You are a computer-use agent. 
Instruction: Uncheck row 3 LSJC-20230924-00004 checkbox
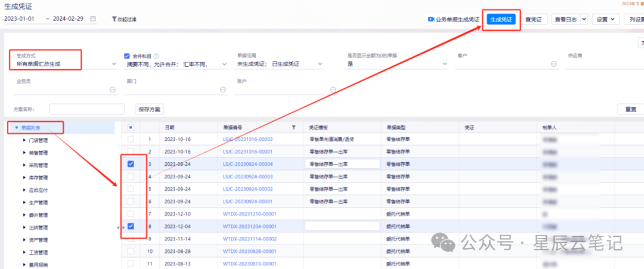click(131, 164)
